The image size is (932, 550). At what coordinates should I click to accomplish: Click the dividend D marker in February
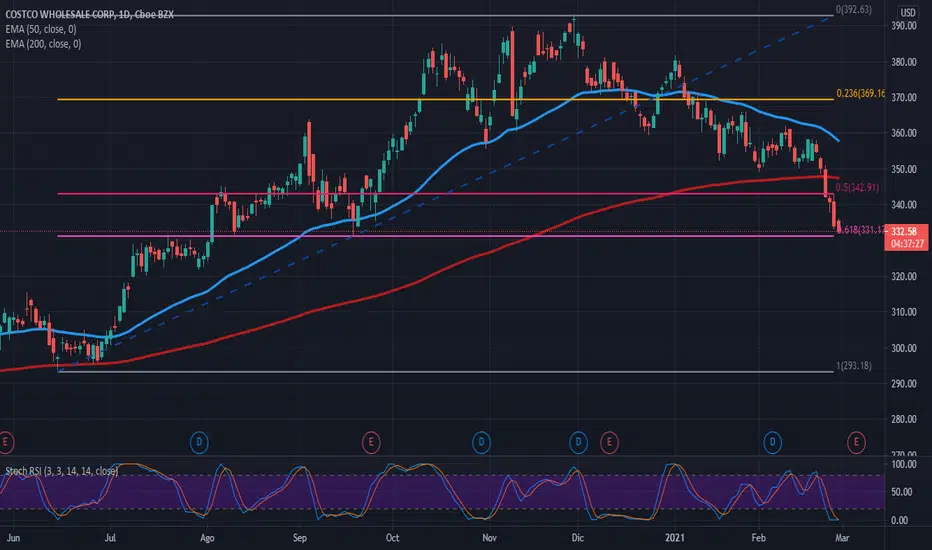click(772, 442)
